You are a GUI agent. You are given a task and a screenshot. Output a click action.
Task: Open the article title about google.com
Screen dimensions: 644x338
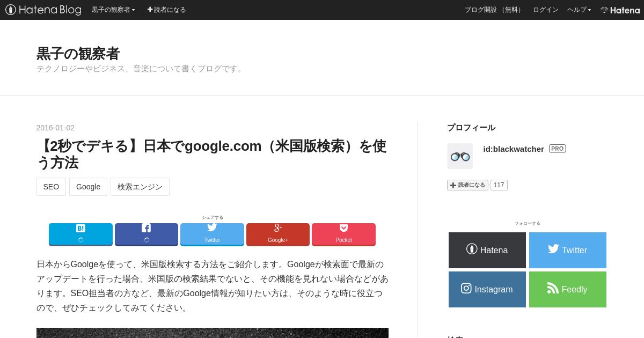tap(212, 154)
